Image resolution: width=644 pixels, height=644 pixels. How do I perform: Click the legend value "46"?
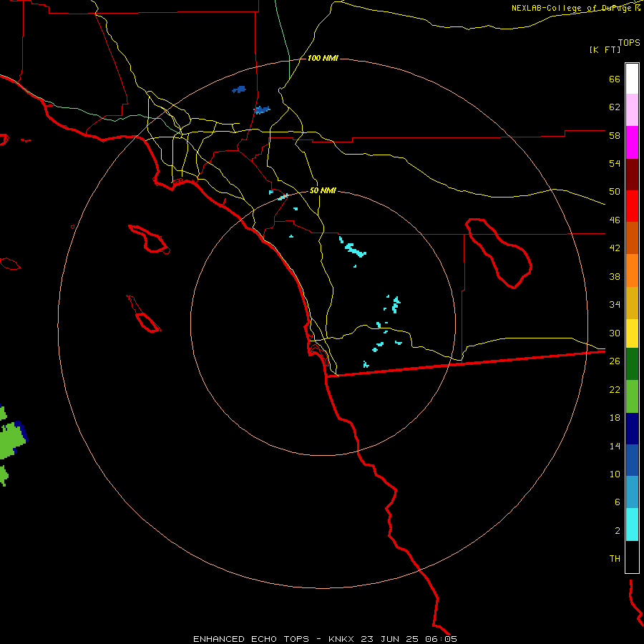click(x=615, y=220)
